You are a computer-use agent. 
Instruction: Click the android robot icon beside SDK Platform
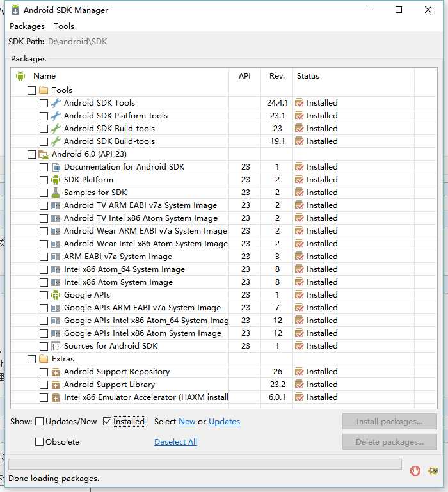(56, 180)
